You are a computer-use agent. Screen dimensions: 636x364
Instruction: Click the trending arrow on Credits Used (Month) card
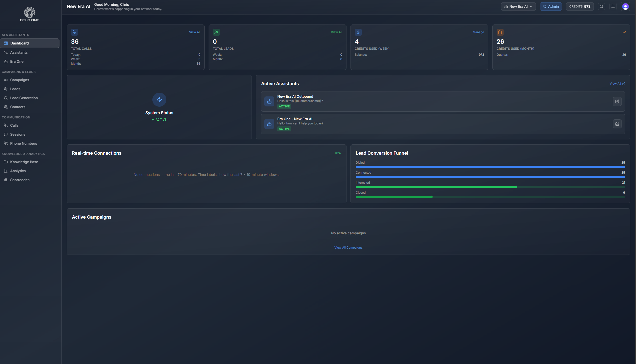pos(624,32)
